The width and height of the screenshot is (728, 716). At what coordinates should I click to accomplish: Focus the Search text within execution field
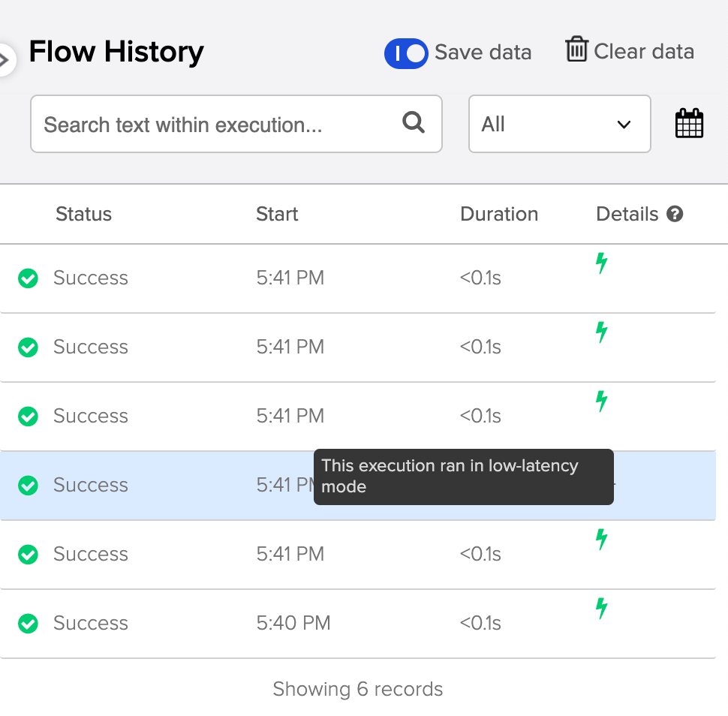click(218, 124)
